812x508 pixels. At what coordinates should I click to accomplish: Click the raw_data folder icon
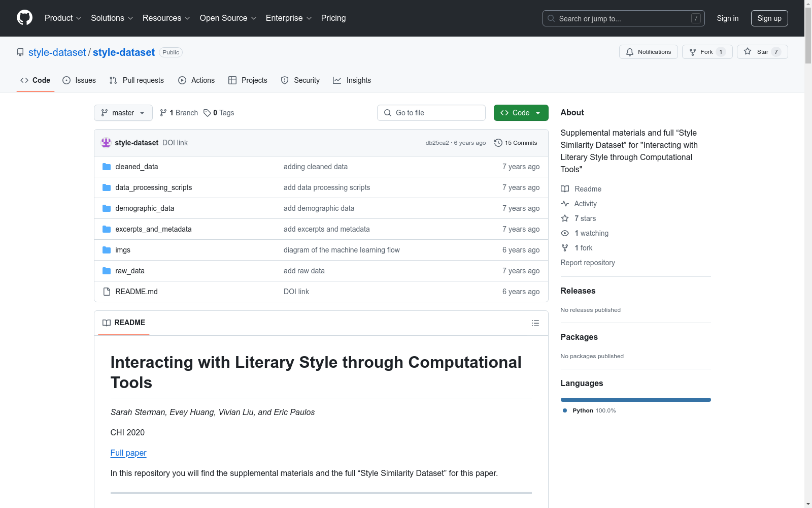pyautogui.click(x=107, y=271)
